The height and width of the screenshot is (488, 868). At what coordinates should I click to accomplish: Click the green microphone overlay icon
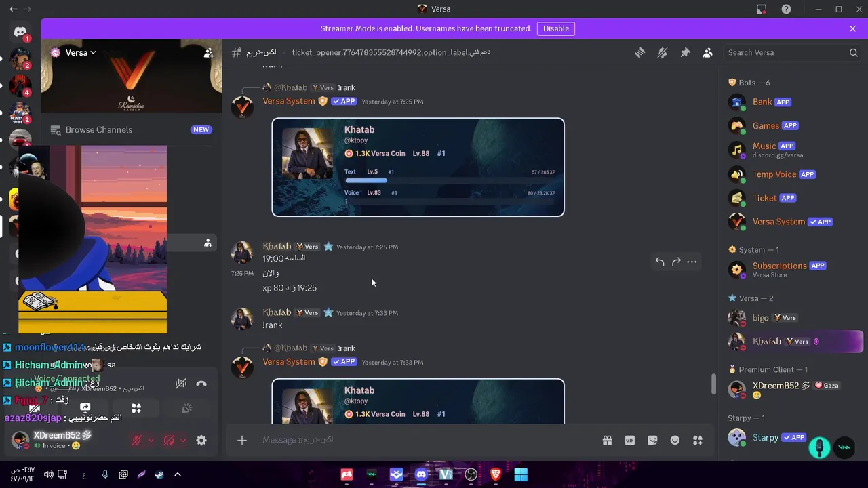[x=819, y=448]
